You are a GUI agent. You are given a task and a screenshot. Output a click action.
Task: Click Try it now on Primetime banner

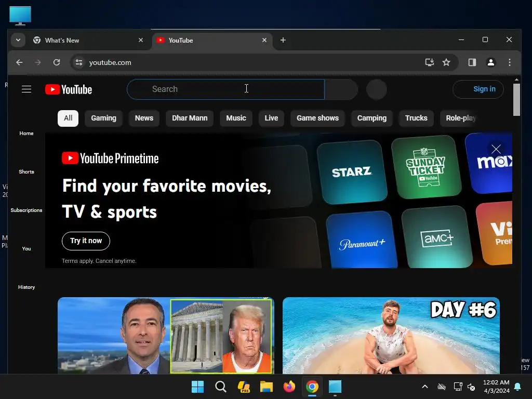pyautogui.click(x=86, y=241)
